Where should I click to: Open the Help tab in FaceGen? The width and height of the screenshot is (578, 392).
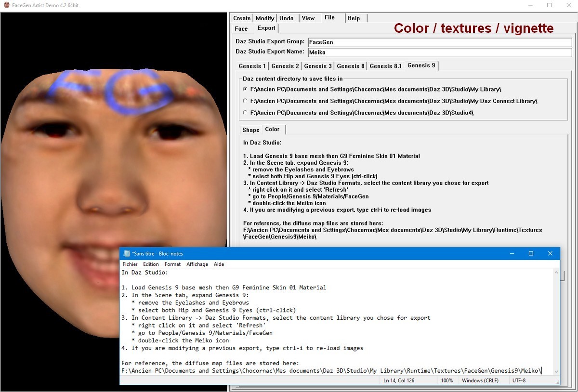(354, 18)
